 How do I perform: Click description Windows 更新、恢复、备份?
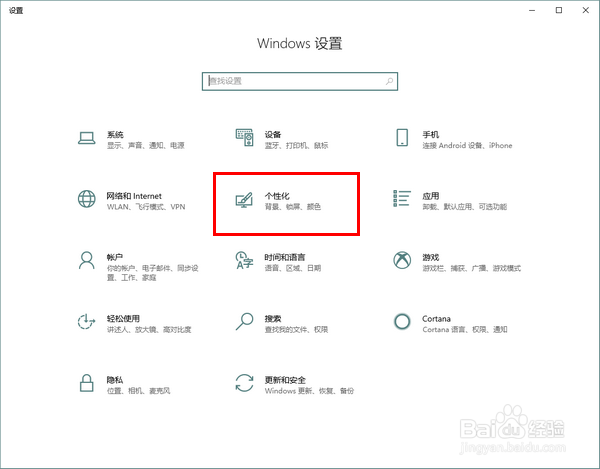309,391
